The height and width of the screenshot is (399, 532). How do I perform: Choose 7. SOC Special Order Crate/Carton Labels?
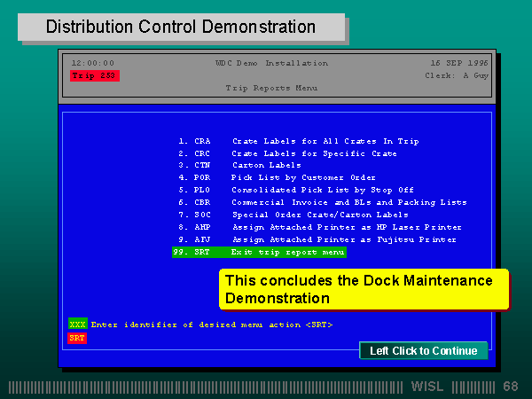[x=293, y=215]
